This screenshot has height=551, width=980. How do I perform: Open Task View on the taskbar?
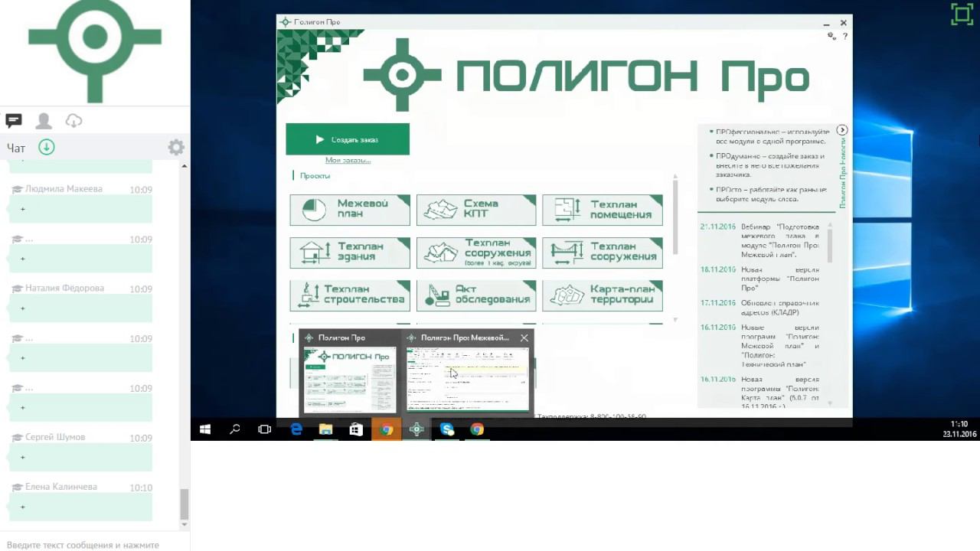tap(265, 429)
